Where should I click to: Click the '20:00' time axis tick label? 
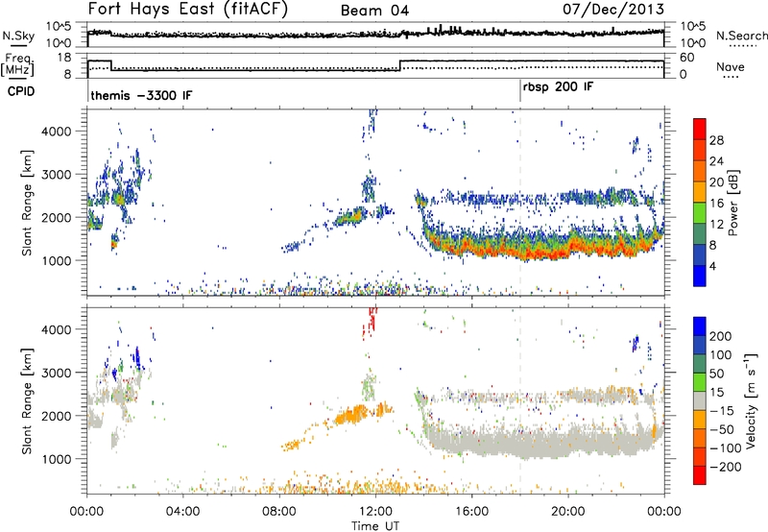point(567,512)
